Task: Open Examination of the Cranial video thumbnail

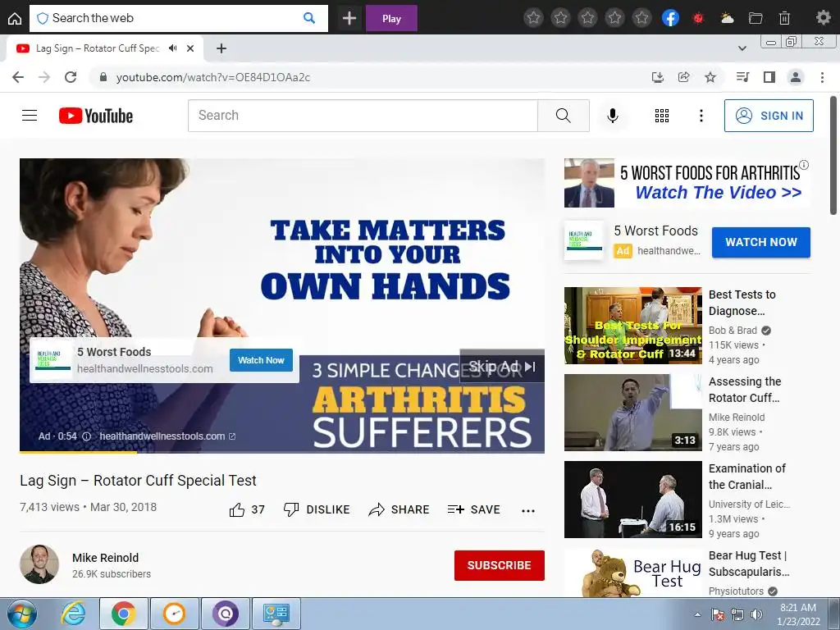Action: coord(632,500)
